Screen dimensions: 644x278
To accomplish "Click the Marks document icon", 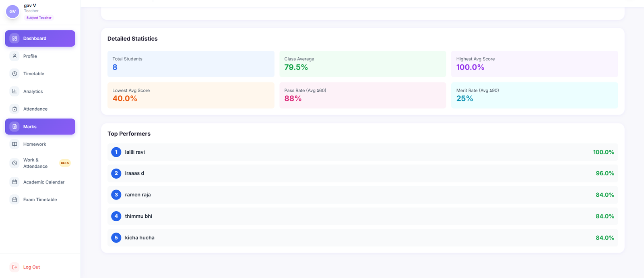I will click(x=14, y=126).
